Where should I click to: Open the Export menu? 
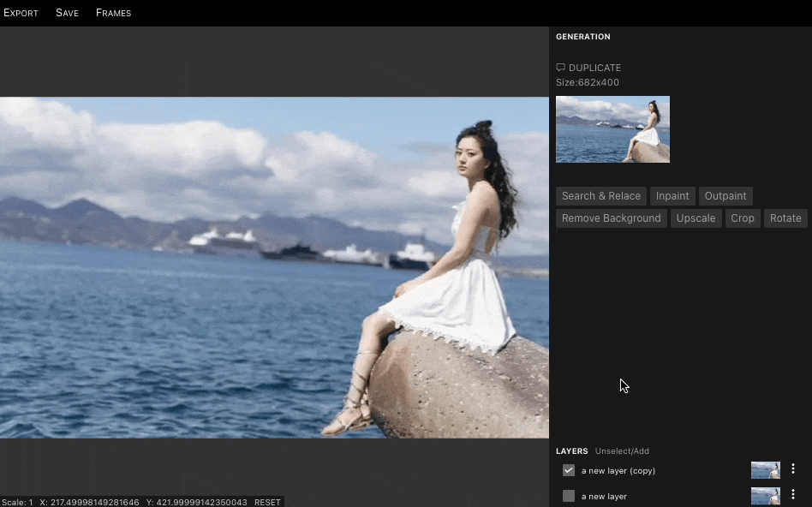(x=21, y=13)
